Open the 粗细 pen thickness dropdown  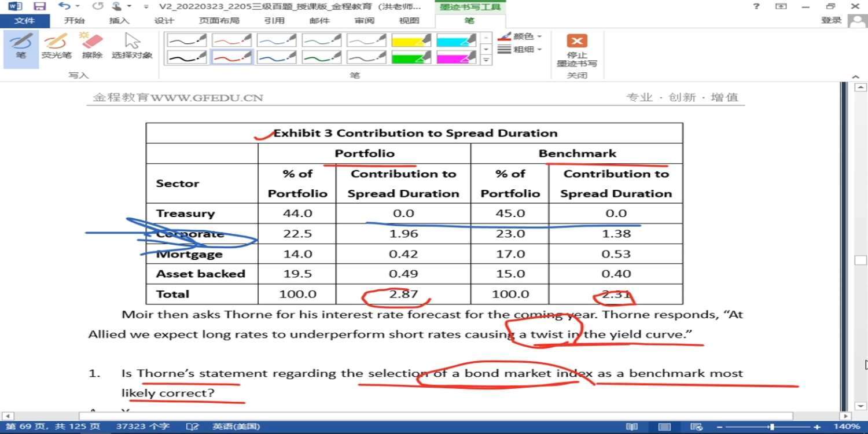pos(521,50)
